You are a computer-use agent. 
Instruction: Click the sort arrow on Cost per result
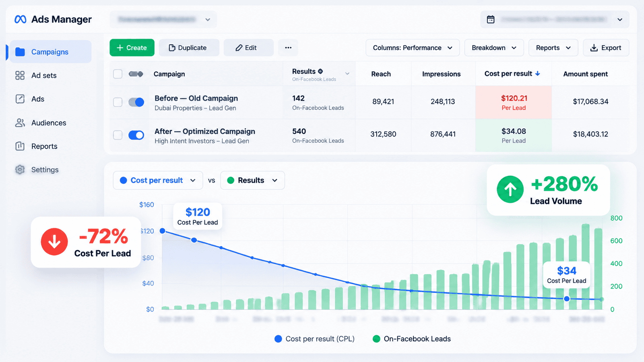click(x=537, y=74)
